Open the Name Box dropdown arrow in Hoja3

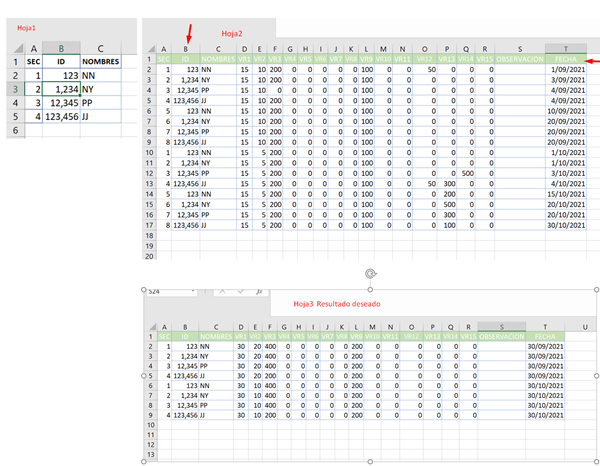tap(192, 292)
